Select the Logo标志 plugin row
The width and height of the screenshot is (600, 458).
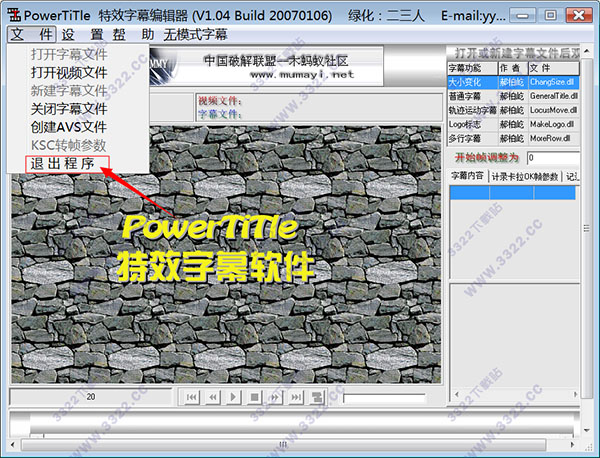tap(513, 124)
